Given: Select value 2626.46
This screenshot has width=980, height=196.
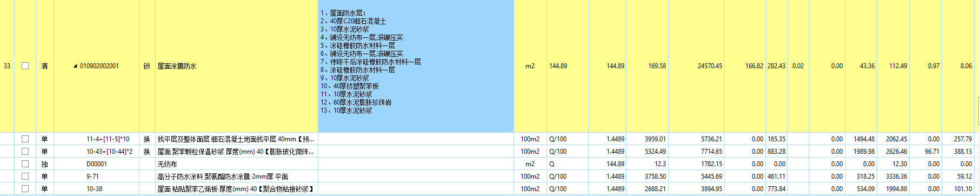Looking at the screenshot, I should pos(896,152).
